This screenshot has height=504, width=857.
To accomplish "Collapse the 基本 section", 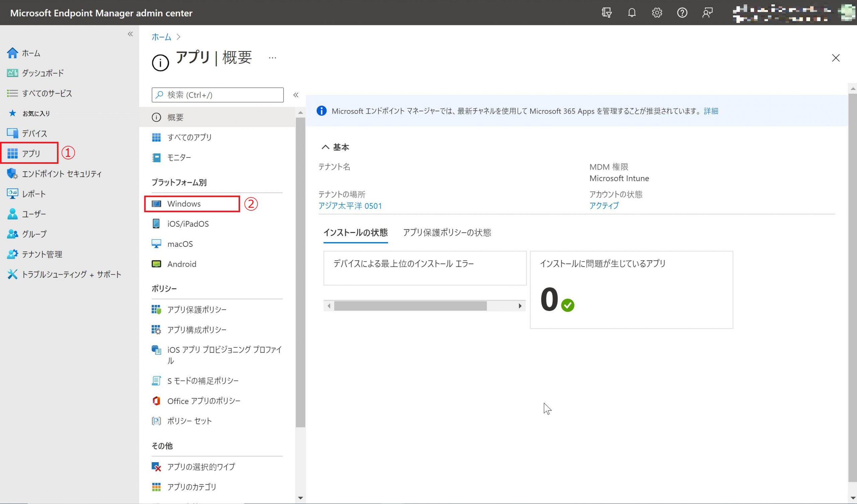I will (325, 147).
